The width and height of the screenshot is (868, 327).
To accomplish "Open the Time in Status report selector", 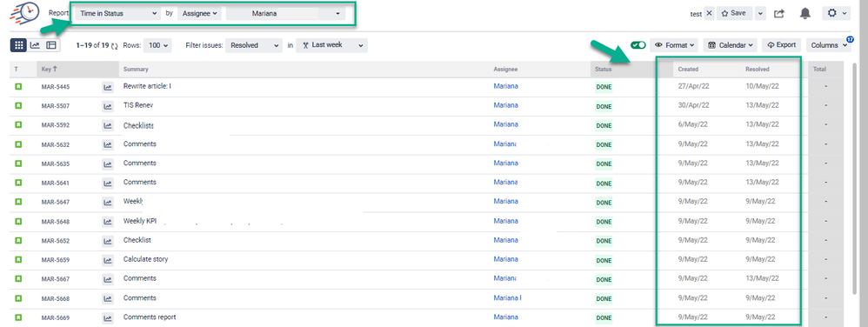I will tap(117, 14).
